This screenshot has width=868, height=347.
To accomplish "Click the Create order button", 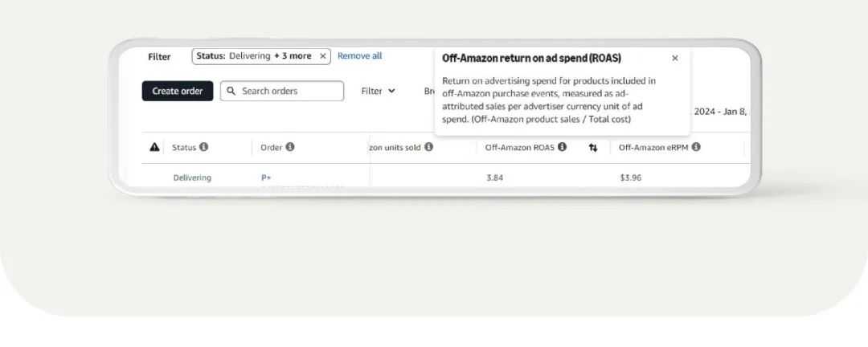I will pos(178,92).
